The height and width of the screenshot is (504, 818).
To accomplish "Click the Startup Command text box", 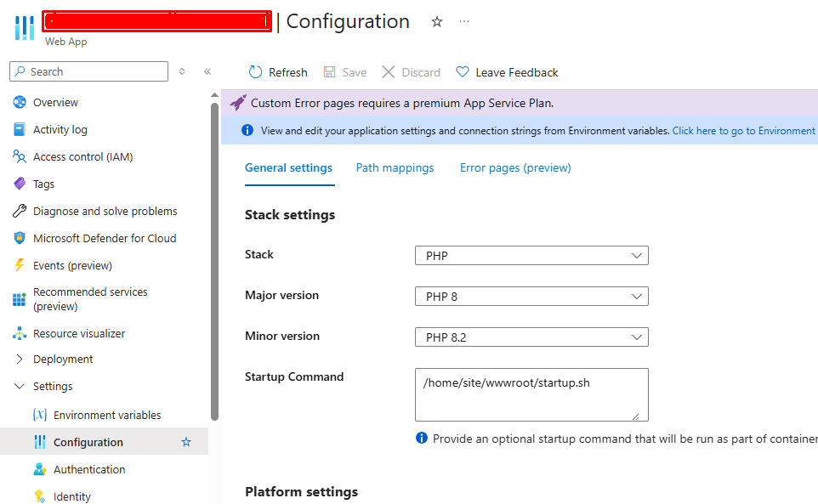I will click(531, 394).
